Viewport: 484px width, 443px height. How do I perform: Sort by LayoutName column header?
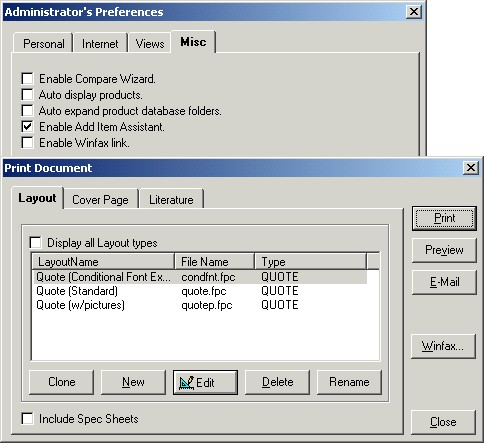103,261
